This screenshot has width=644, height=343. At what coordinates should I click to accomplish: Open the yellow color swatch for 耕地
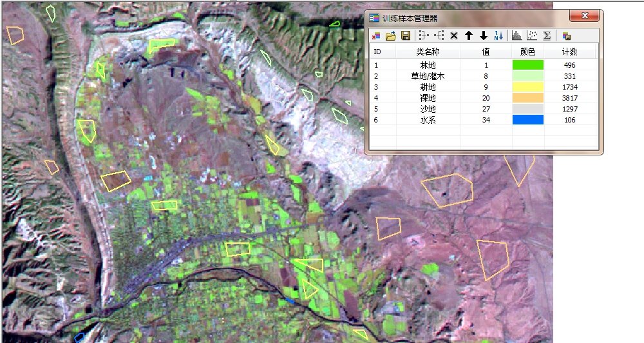pyautogui.click(x=528, y=87)
